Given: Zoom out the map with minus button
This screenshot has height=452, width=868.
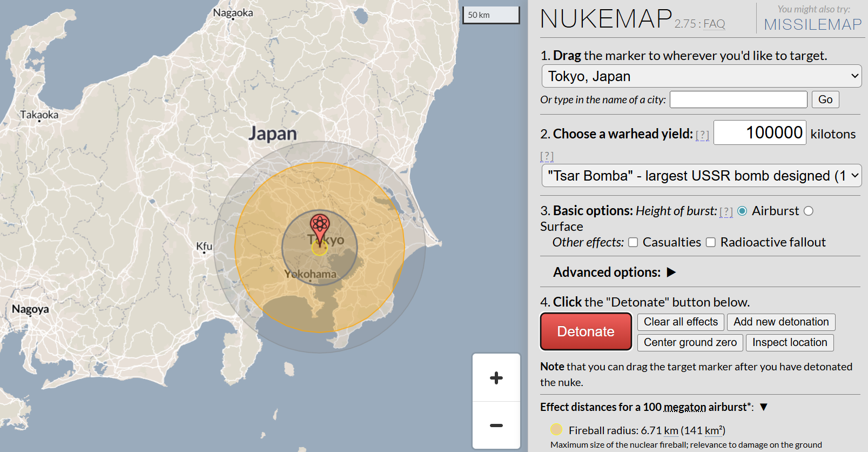Looking at the screenshot, I should [496, 425].
